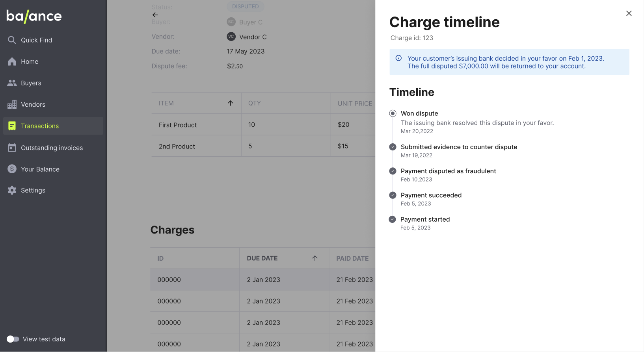Click Submitted evidence to counter dispute text
The image size is (644, 352).
coord(459,147)
